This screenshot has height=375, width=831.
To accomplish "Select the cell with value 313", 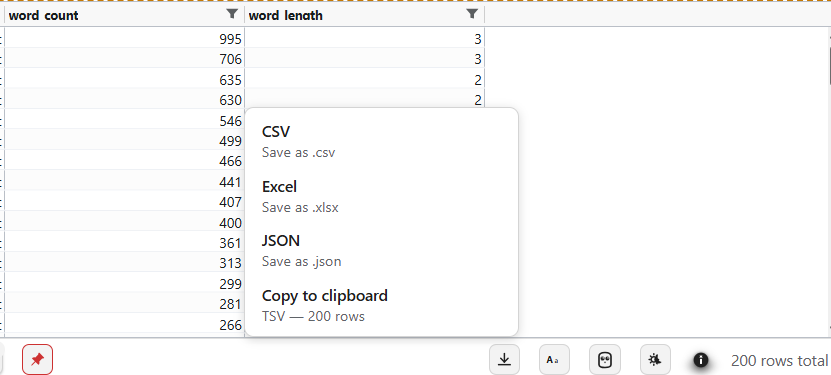I will [125, 263].
